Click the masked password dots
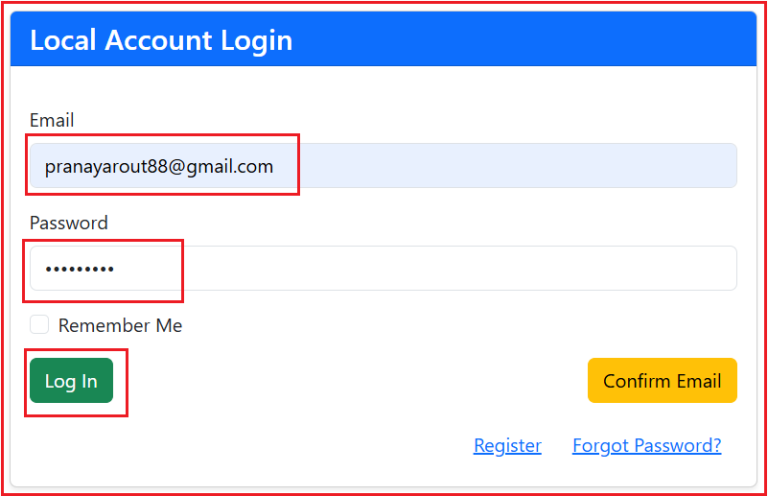Image resolution: width=768 pixels, height=496 pixels. pos(80,269)
